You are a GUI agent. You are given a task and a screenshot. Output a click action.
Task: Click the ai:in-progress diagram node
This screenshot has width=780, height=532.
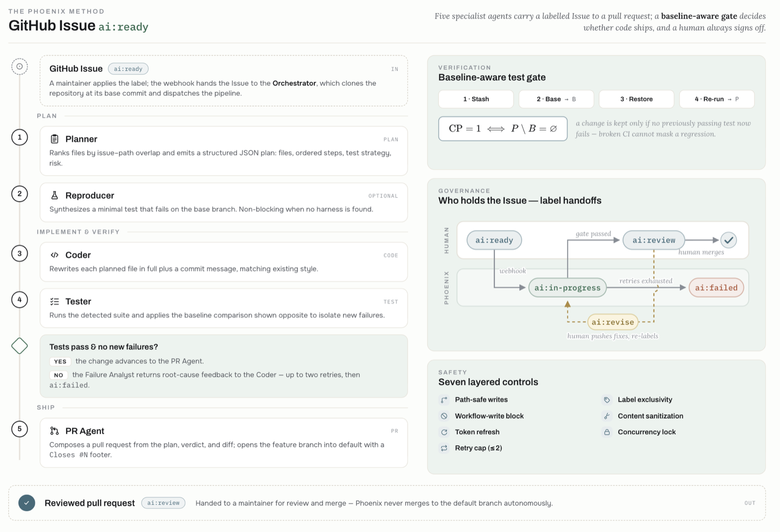pos(567,287)
